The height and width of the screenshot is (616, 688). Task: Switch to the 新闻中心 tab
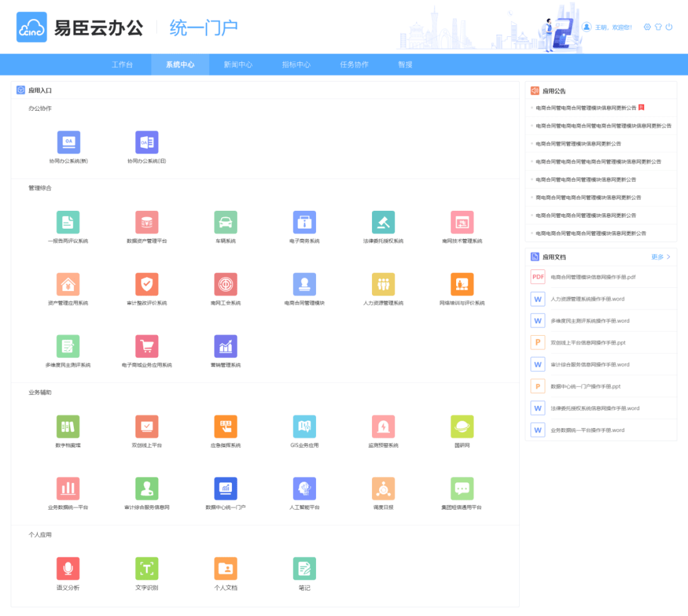238,65
